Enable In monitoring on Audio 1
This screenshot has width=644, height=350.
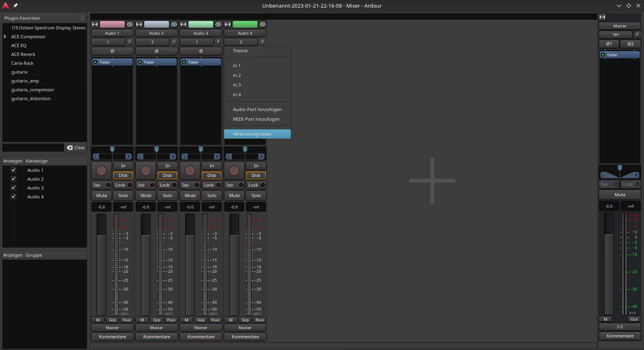point(123,166)
